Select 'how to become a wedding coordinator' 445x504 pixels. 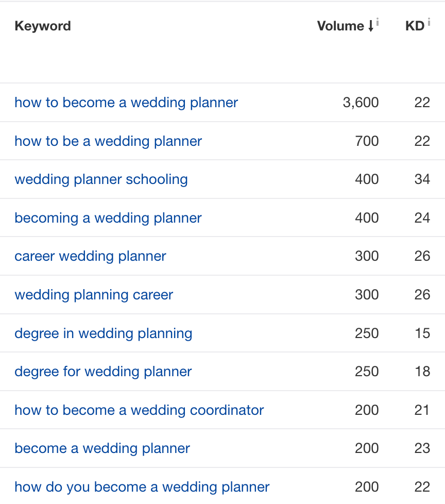coord(140,410)
